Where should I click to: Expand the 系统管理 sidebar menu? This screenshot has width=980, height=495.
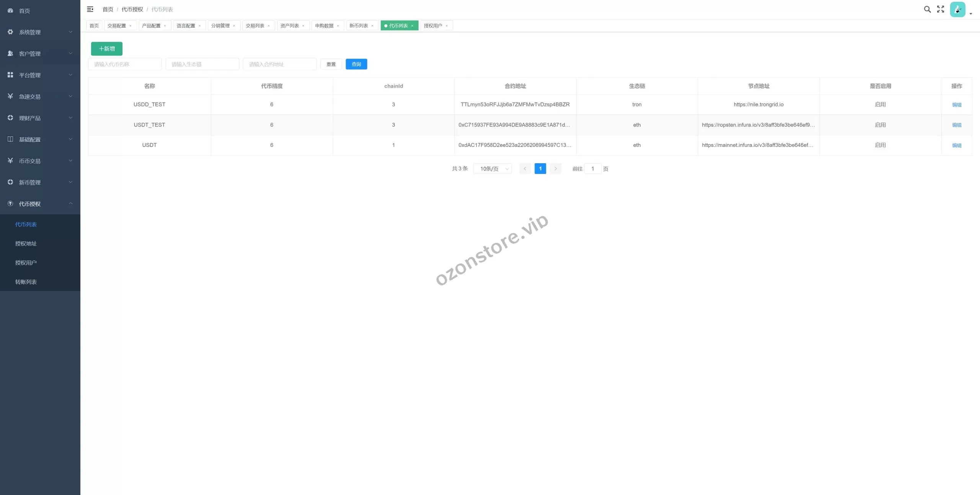click(x=40, y=32)
